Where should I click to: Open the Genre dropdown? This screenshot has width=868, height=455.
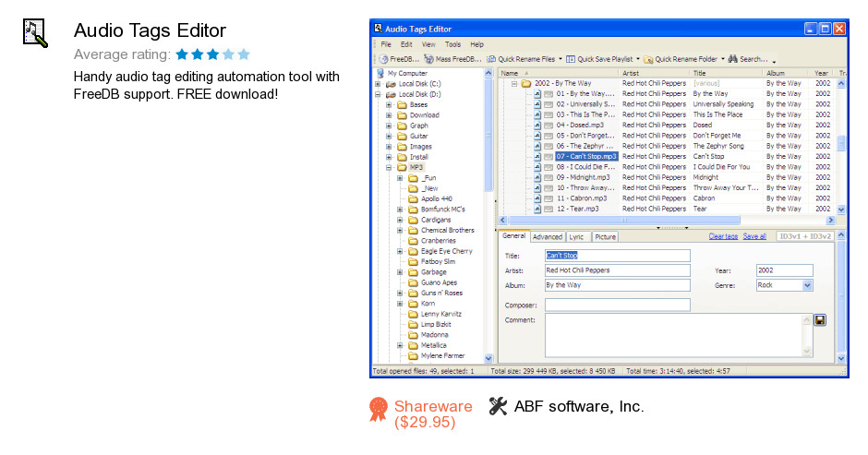pyautogui.click(x=807, y=285)
